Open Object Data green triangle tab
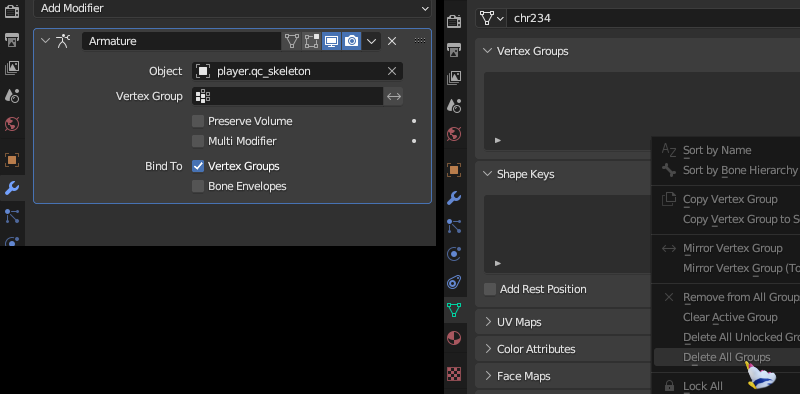 point(454,310)
